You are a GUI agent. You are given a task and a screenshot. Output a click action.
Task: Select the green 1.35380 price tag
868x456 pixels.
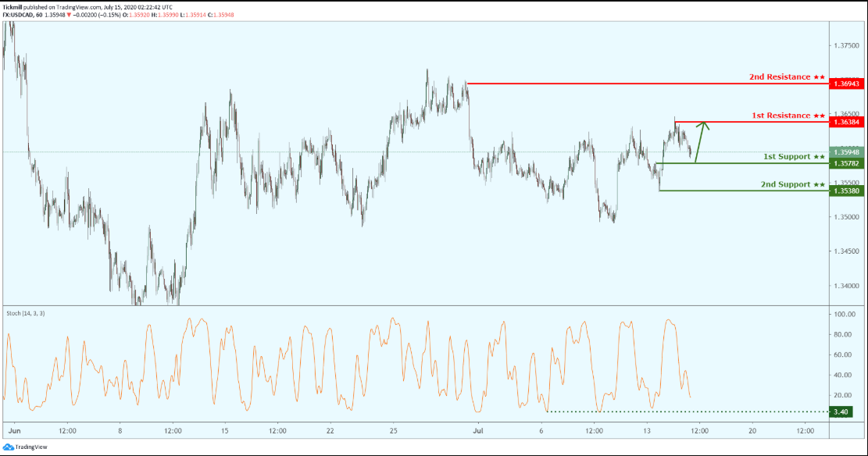click(x=846, y=191)
